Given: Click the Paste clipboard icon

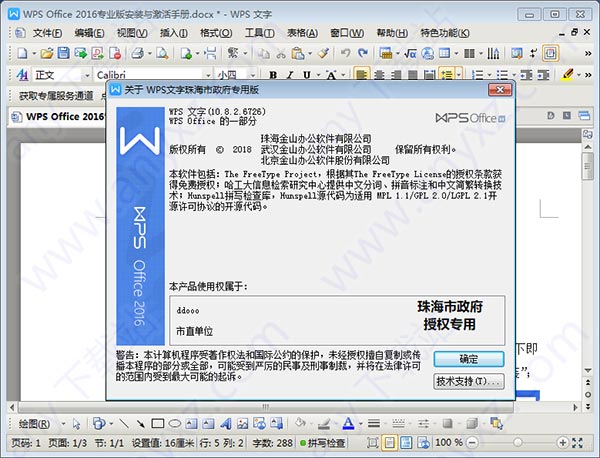Looking at the screenshot, I should [x=297, y=53].
